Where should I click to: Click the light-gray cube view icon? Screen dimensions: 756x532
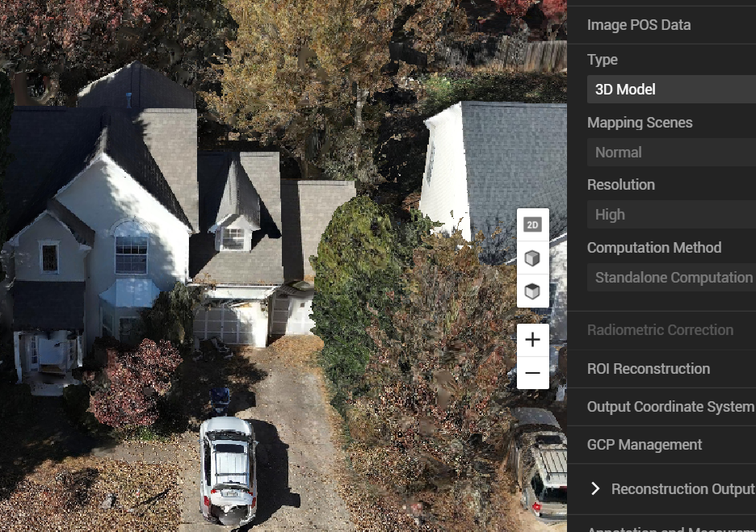(533, 258)
